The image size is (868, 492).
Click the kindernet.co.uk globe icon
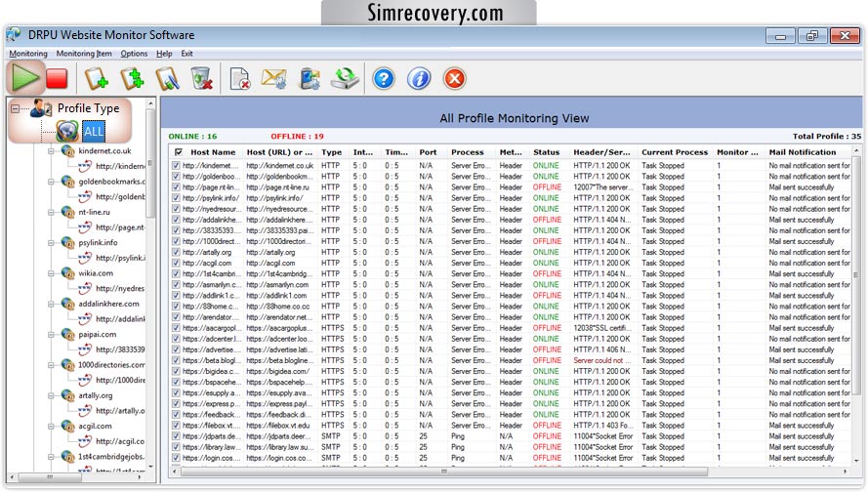(67, 151)
